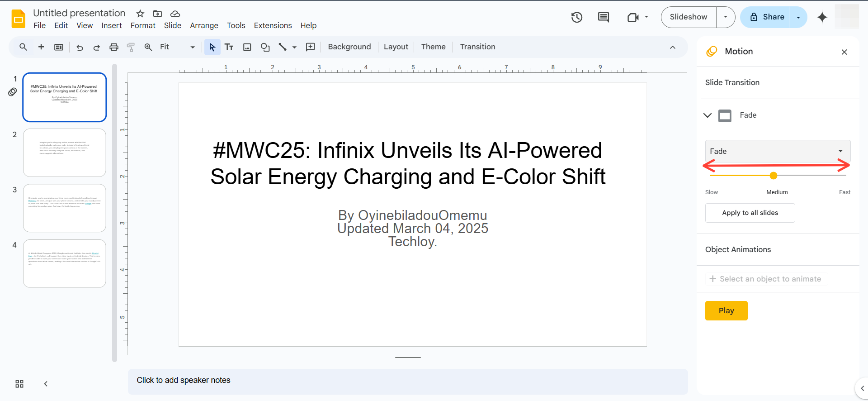Viewport: 868px width, 401px height.
Task: Select the line tool
Action: click(x=283, y=47)
